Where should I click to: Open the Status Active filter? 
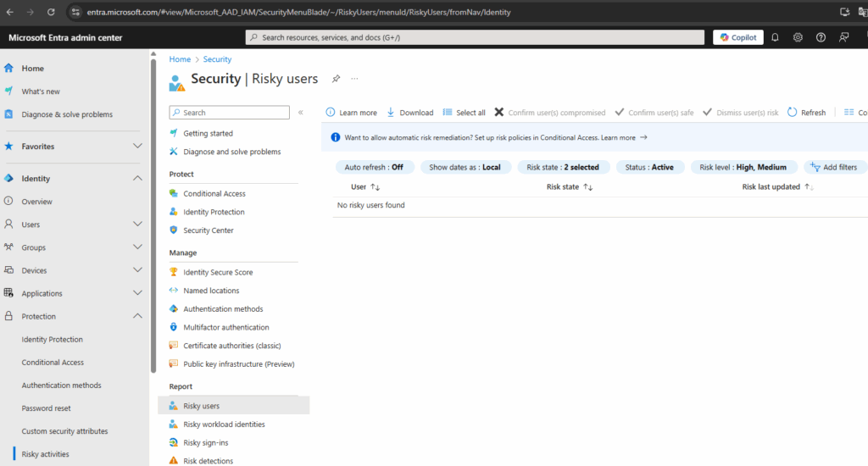click(x=649, y=167)
